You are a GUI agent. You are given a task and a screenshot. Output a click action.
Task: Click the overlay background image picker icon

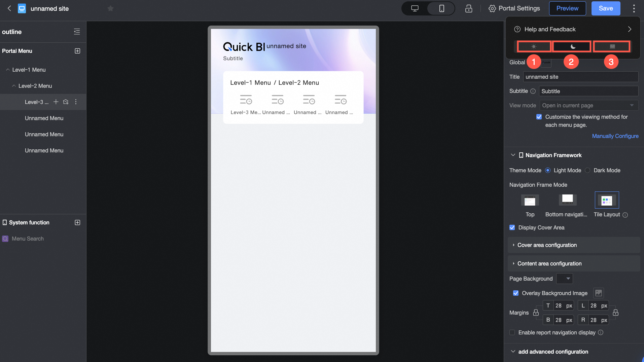[598, 293]
